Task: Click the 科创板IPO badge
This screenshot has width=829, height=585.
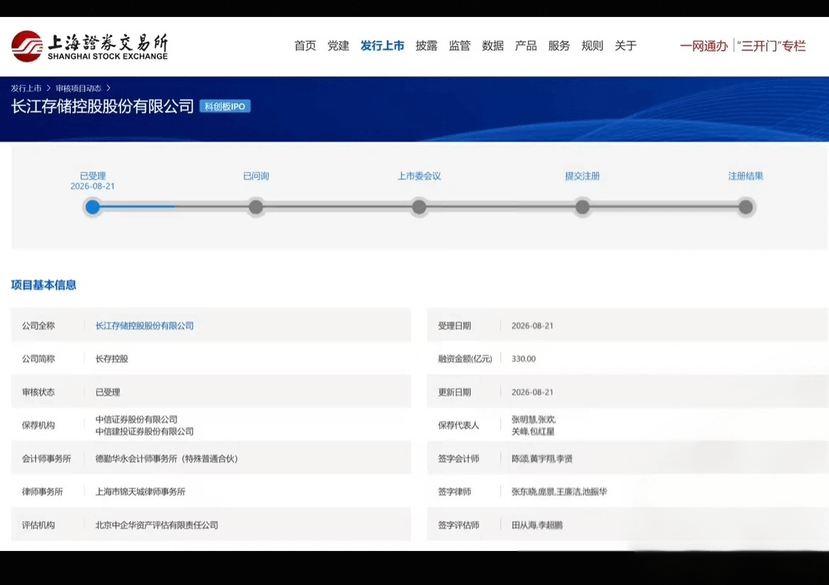Action: tap(225, 106)
